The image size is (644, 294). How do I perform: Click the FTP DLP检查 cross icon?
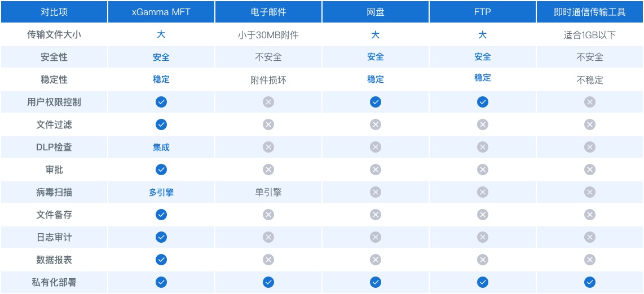point(483,147)
